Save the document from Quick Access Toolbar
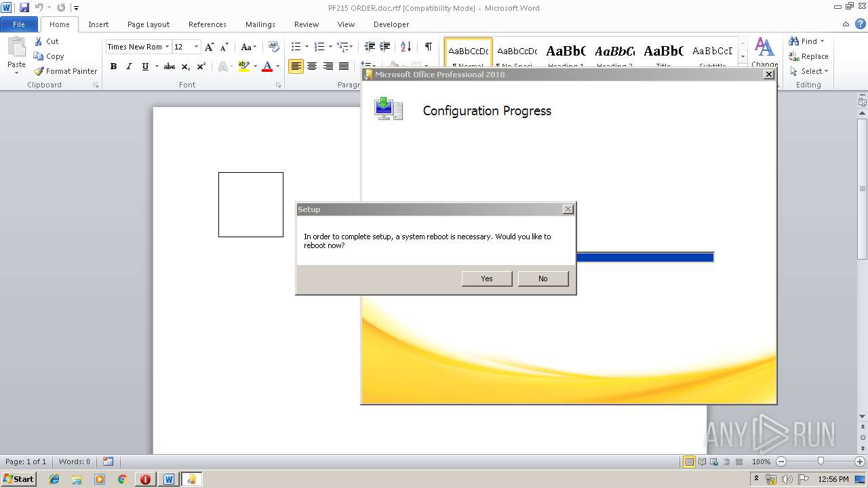The height and width of the screenshot is (488, 868). pos(24,7)
